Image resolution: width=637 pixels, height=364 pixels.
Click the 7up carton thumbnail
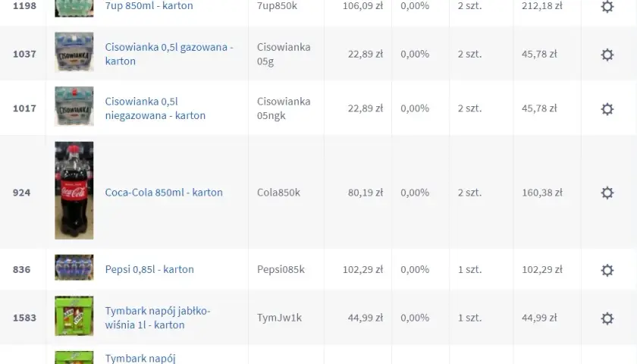click(x=74, y=8)
